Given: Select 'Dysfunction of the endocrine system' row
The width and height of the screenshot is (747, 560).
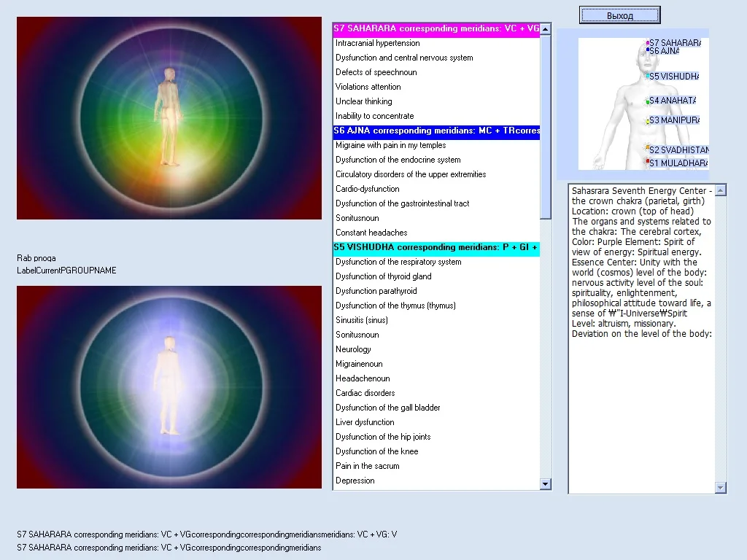Looking at the screenshot, I should click(x=436, y=160).
